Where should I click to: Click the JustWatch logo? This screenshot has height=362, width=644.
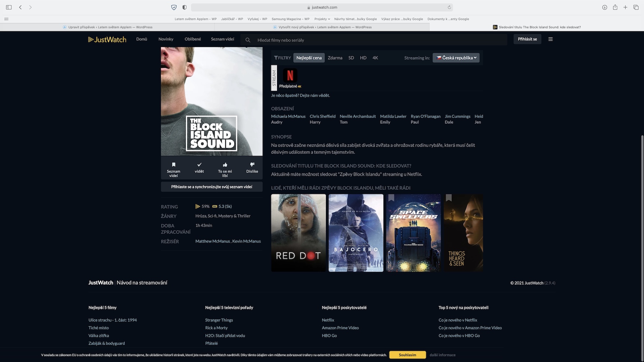[107, 40]
